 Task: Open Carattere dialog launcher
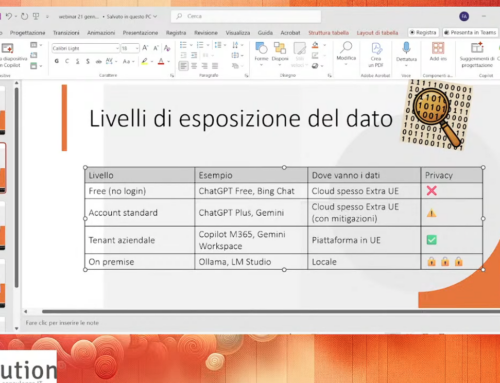tap(172, 76)
